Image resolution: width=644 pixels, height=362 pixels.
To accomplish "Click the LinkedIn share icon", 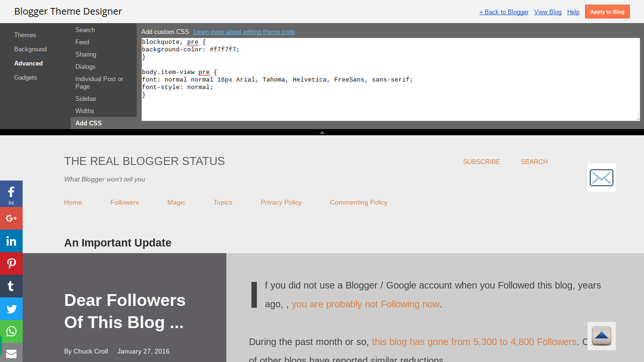I will (11, 241).
